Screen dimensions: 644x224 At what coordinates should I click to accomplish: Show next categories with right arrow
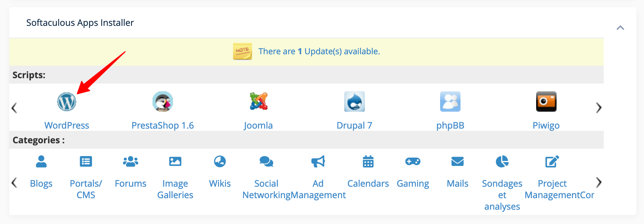[x=599, y=183]
